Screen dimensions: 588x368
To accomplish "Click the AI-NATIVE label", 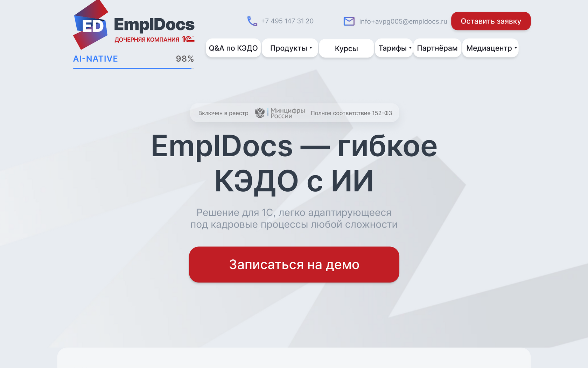I will point(96,59).
